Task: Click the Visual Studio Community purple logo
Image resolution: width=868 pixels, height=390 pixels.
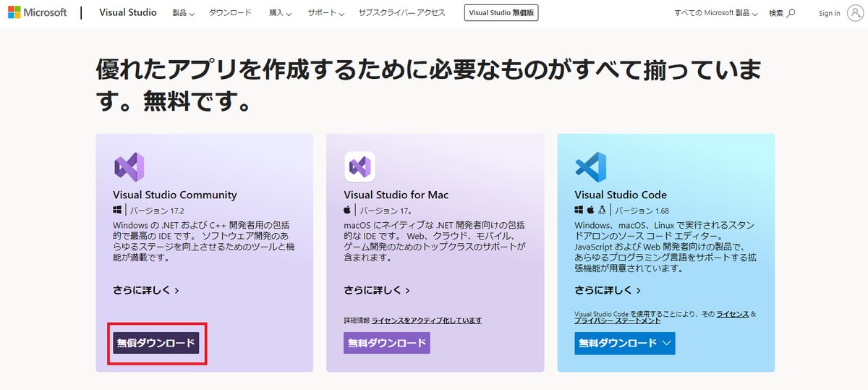Action: click(129, 167)
